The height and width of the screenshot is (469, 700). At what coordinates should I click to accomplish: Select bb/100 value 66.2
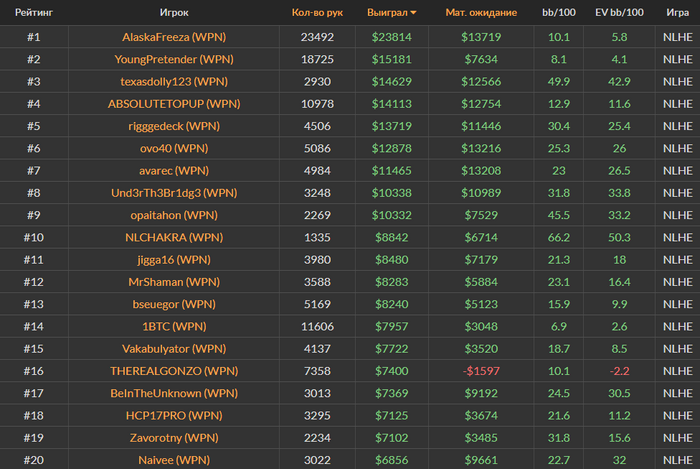click(x=558, y=237)
